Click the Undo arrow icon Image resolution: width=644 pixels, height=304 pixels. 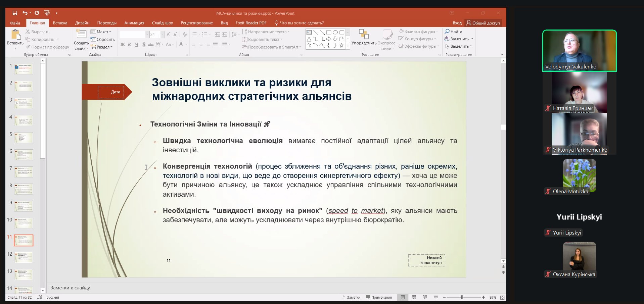point(25,13)
